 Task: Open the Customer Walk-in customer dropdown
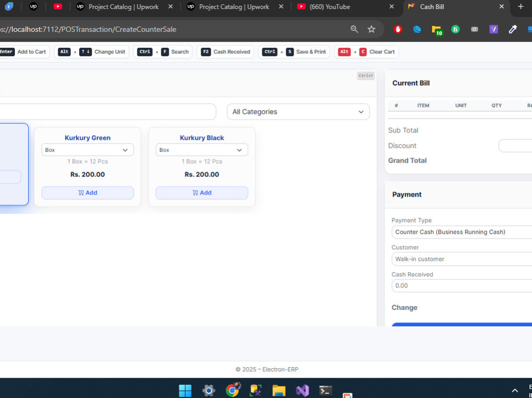(461, 259)
